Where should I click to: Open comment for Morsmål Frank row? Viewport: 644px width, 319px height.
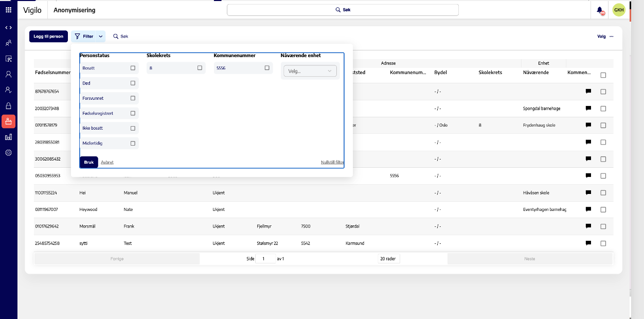pyautogui.click(x=588, y=226)
